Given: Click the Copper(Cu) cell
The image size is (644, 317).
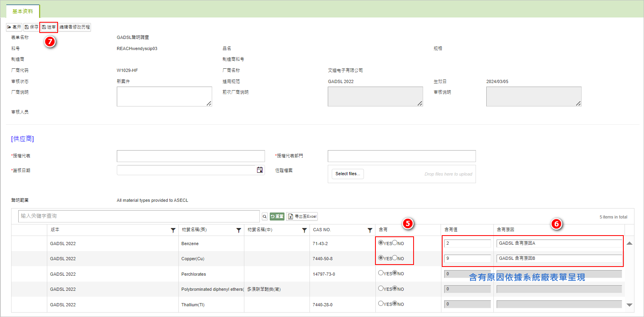Looking at the screenshot, I should 193,259.
